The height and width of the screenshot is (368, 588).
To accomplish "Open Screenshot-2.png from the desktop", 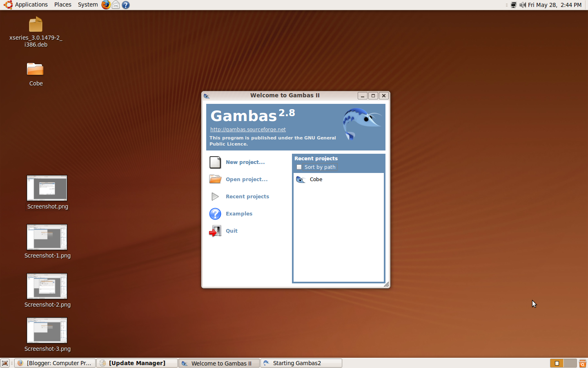I will tap(47, 286).
